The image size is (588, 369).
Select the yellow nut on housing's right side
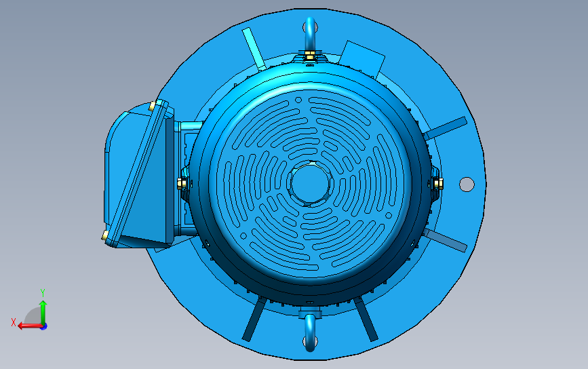click(x=438, y=184)
